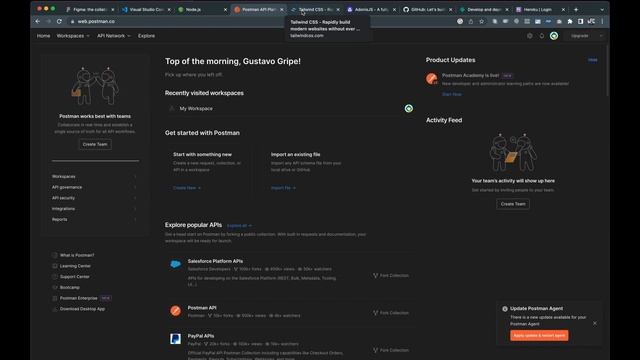Viewport: 640px width, 360px height.
Task: Go to Home in Postman header
Action: pyautogui.click(x=43, y=36)
